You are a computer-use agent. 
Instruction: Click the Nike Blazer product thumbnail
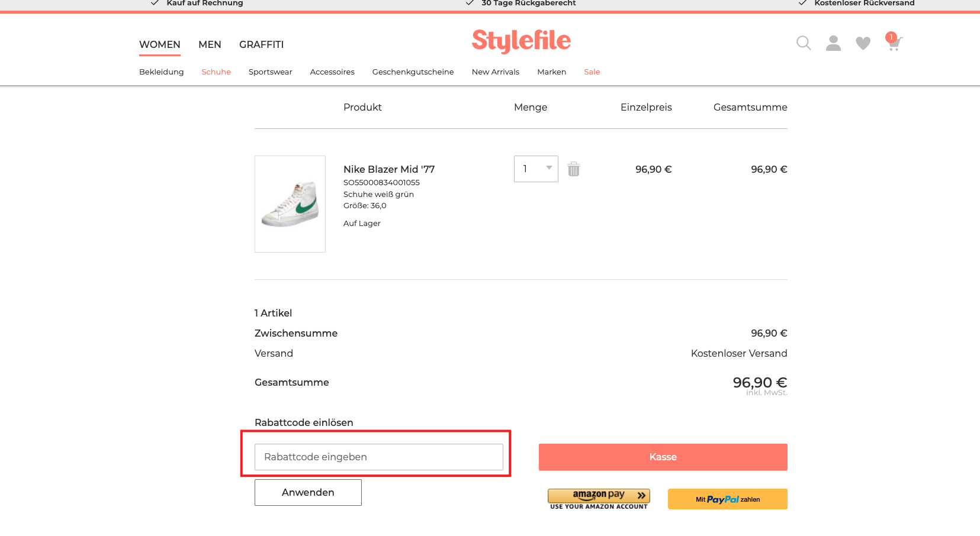290,204
